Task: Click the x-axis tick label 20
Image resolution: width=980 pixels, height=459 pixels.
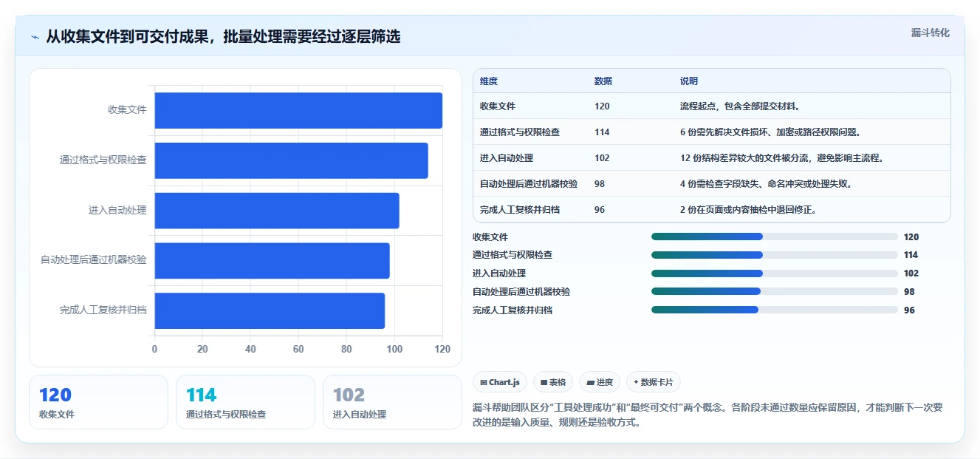Action: pyautogui.click(x=202, y=350)
